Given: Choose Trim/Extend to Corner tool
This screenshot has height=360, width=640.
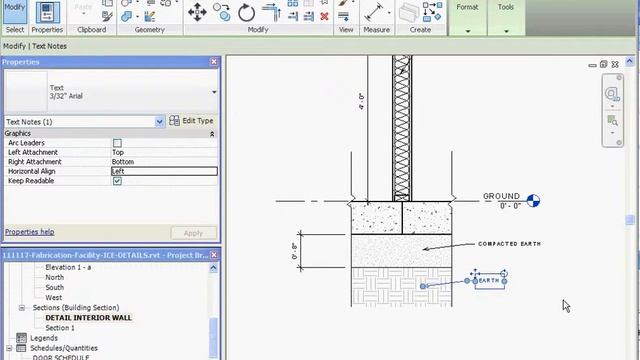Looking at the screenshot, I should pyautogui.click(x=271, y=12).
